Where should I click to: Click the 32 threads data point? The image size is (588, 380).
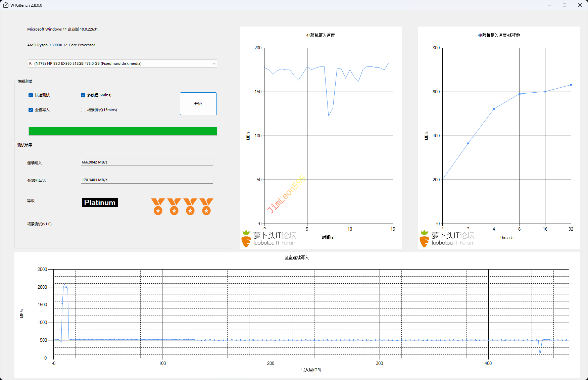571,85
